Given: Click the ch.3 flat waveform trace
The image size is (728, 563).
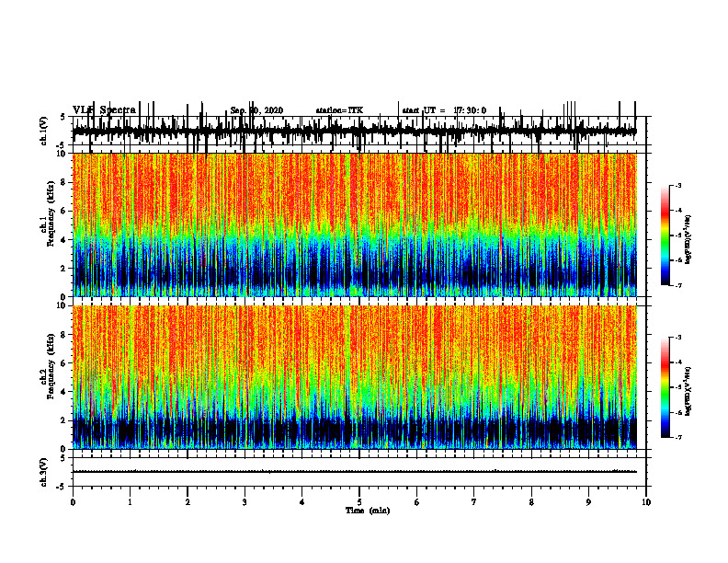Looking at the screenshot, I should point(355,472).
